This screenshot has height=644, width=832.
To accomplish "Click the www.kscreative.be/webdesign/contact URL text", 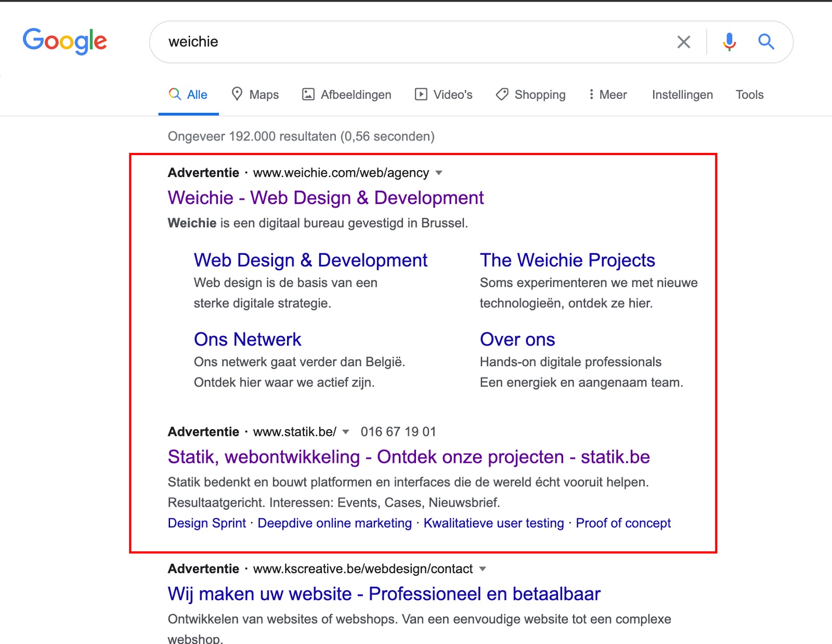I will pyautogui.click(x=363, y=569).
